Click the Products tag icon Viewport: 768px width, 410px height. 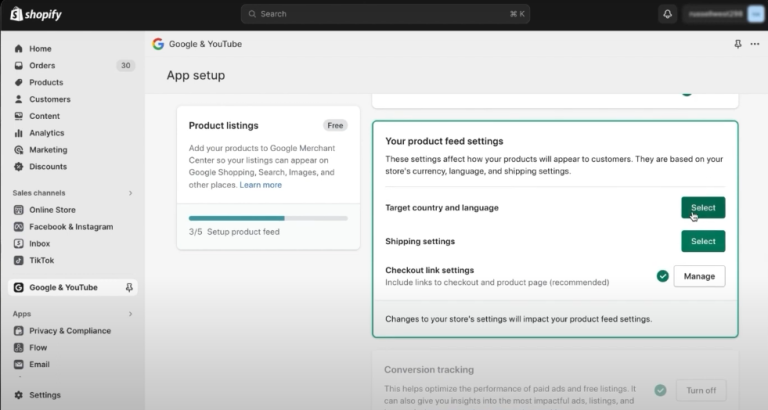coord(19,82)
